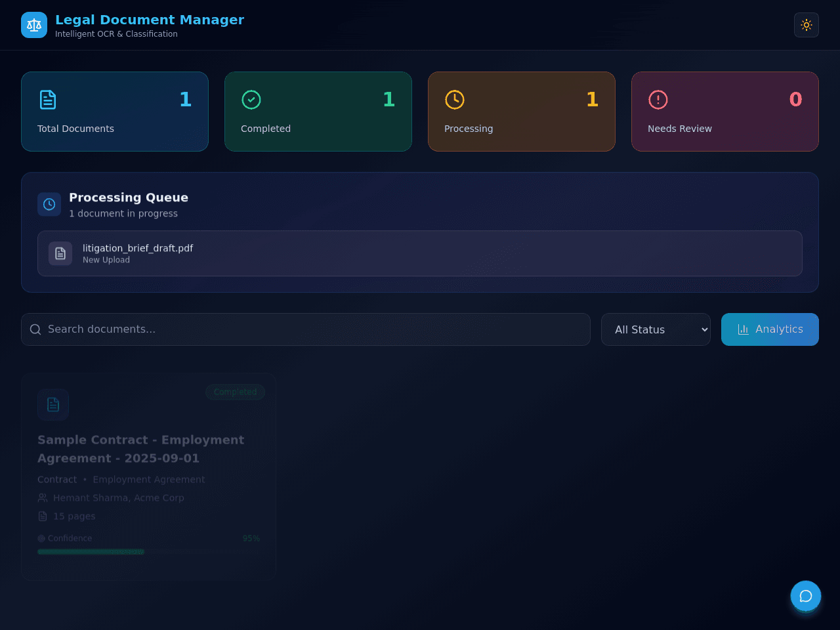Click the Processing Queue clock icon

pos(49,204)
